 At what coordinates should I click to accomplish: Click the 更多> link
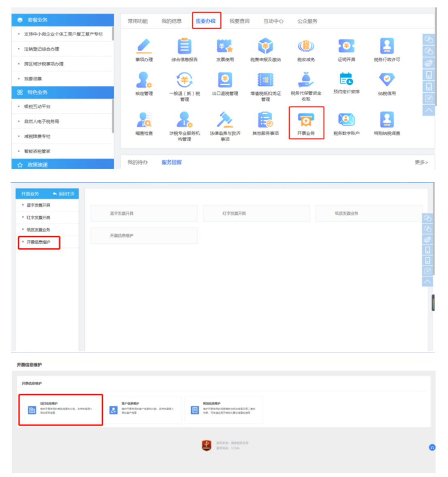click(x=421, y=162)
